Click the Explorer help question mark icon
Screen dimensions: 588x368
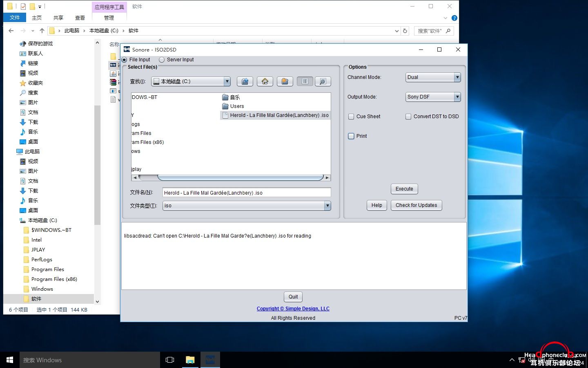[x=454, y=18]
